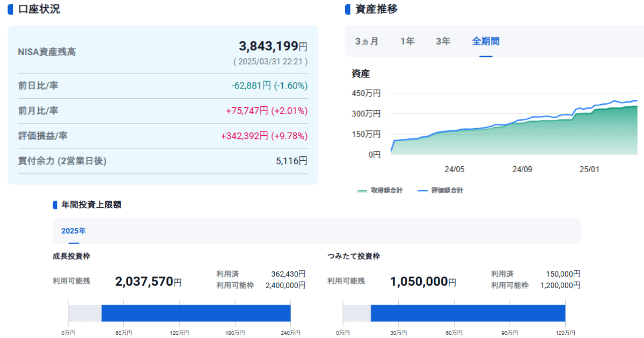644x338 pixels.
Task: Click the 300万円 chart axis label
Action: (366, 114)
